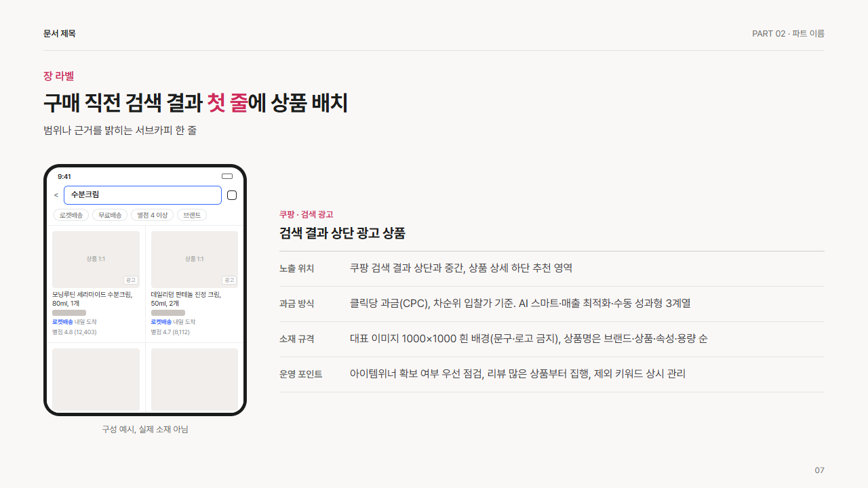Click the 장 라벨 chapter label
868x488 pixels.
click(58, 76)
